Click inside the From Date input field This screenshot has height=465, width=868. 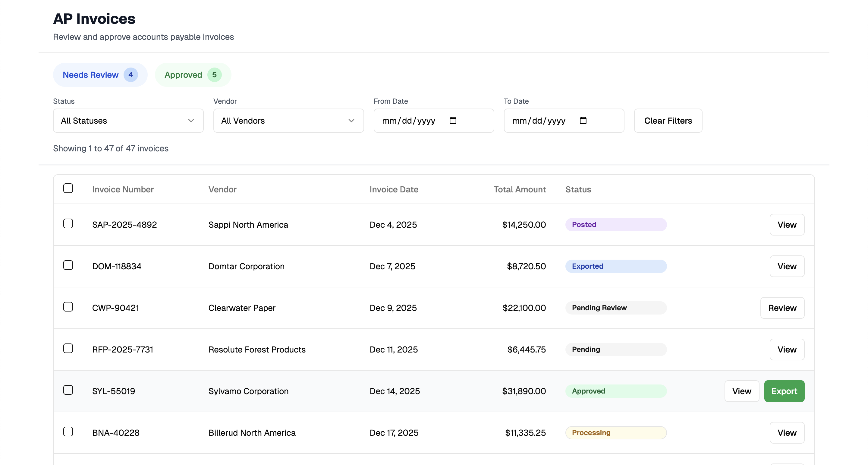click(x=414, y=120)
